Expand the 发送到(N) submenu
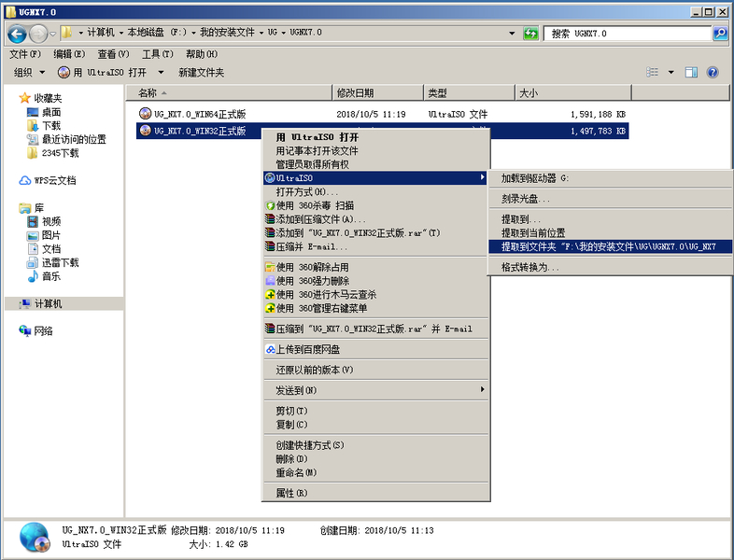 (x=376, y=390)
